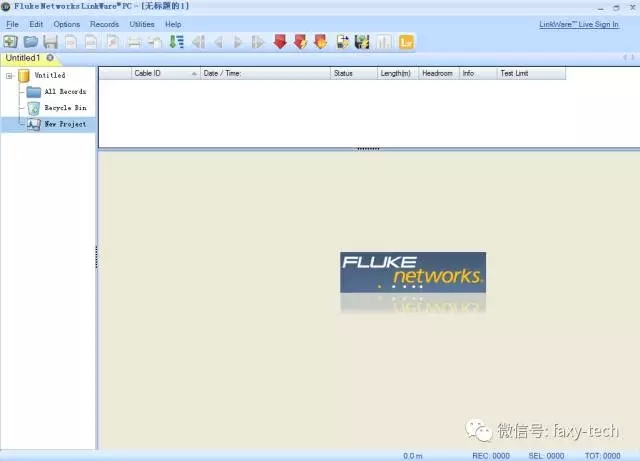Image resolution: width=640 pixels, height=461 pixels.
Task: Click the second red download arrow icon
Action: point(300,42)
